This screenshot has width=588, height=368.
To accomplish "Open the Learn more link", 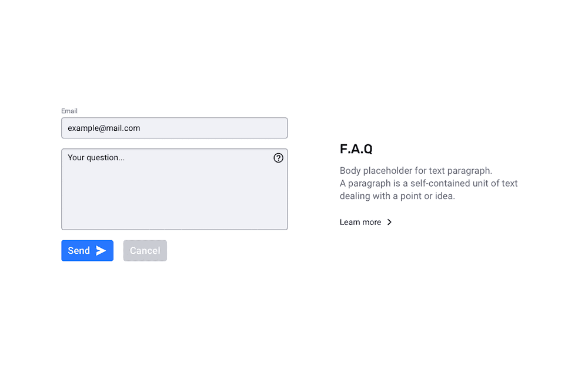I will [366, 222].
